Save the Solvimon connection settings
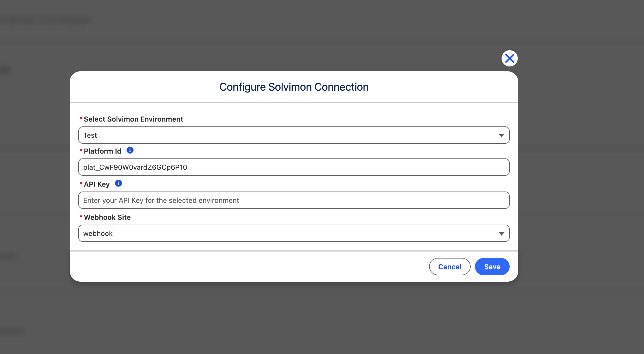 point(492,267)
